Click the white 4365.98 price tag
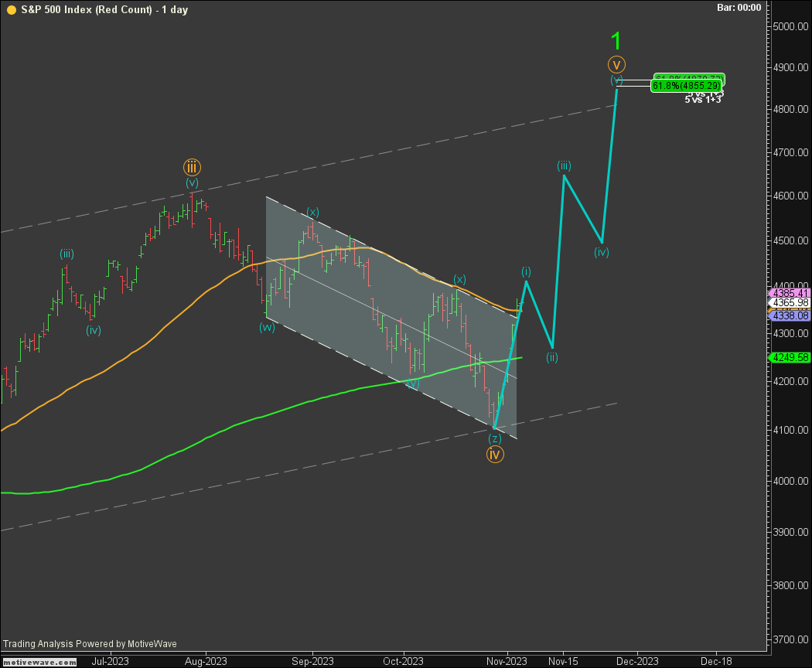Image resolution: width=812 pixels, height=668 pixels. pos(790,303)
